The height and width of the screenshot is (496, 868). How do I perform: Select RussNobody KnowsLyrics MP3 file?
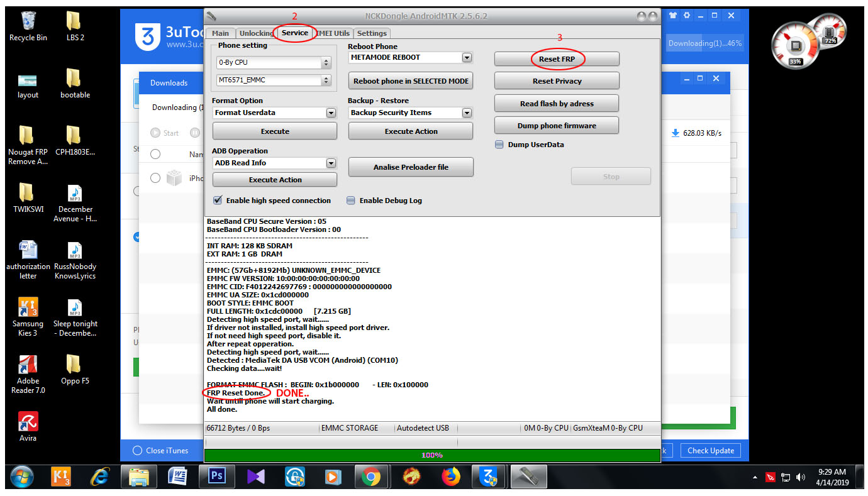(75, 260)
